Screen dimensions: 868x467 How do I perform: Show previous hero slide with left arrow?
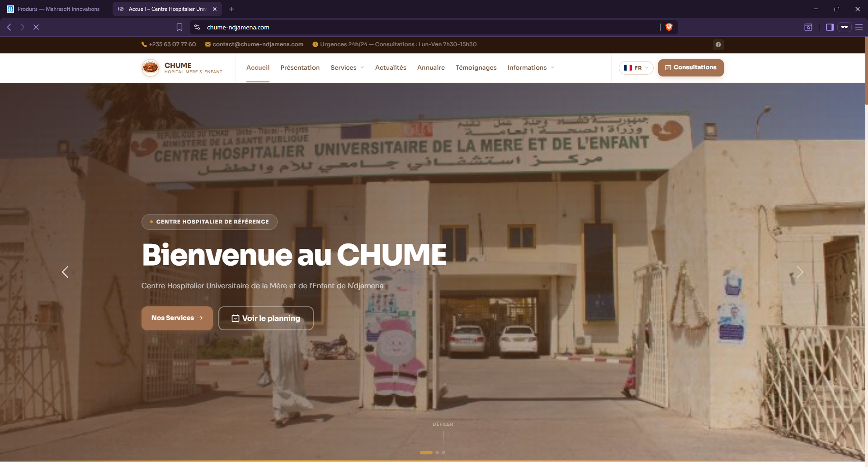[65, 272]
